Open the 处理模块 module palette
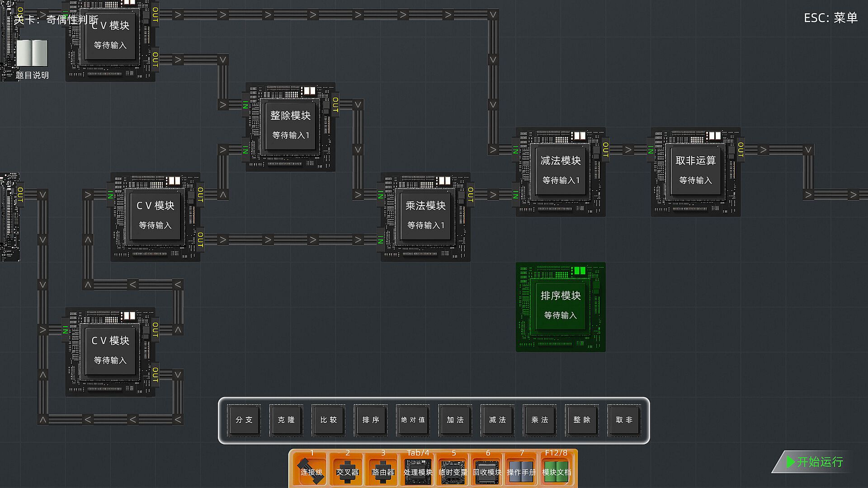868x488 pixels. tap(418, 470)
